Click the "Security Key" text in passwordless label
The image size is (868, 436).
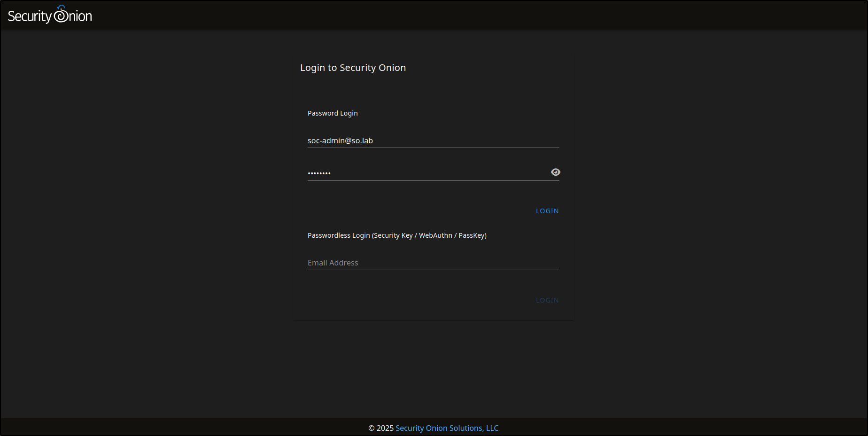[x=393, y=235]
